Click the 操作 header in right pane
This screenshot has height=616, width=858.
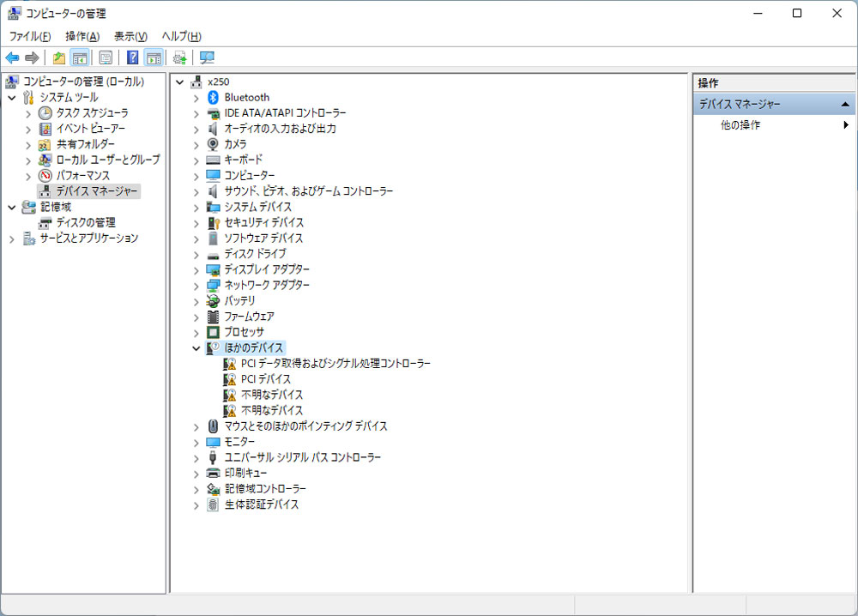point(708,83)
